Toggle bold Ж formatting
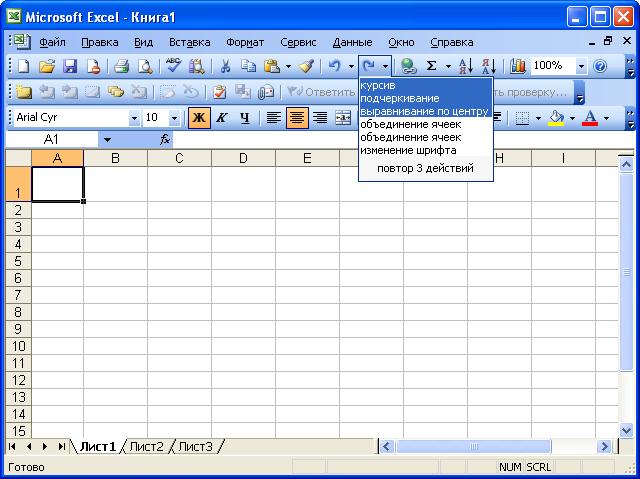Screen dimensions: 640x479 [x=199, y=118]
